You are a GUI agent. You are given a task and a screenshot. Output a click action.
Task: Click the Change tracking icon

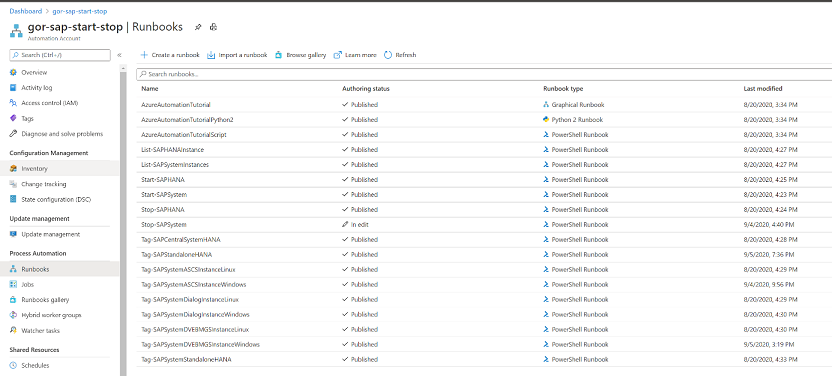click(x=13, y=184)
